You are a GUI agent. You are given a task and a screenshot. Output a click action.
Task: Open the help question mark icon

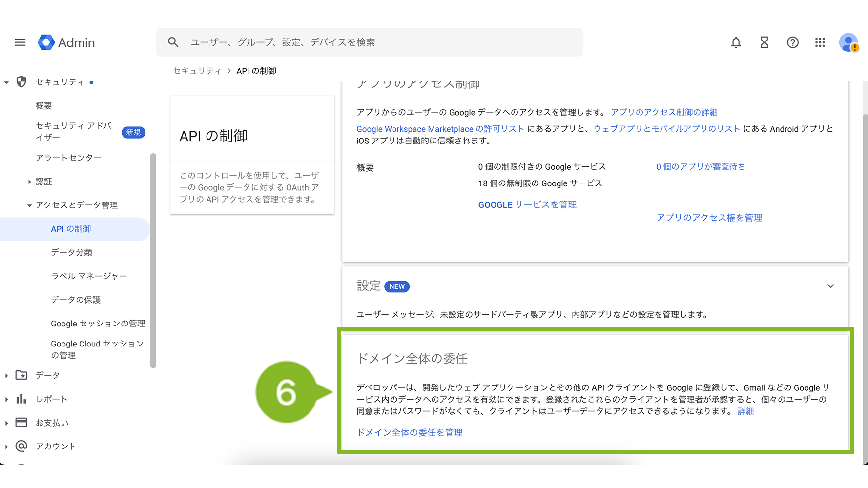(792, 42)
